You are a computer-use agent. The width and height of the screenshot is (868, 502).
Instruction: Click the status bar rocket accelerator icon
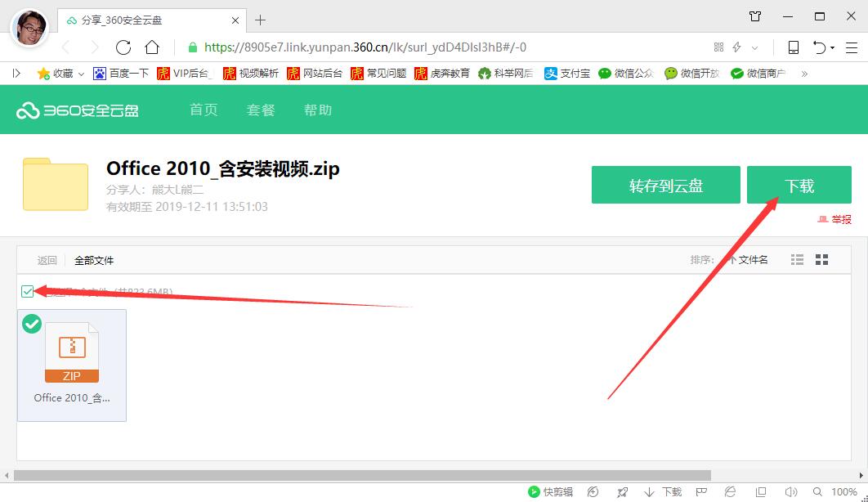(x=622, y=492)
